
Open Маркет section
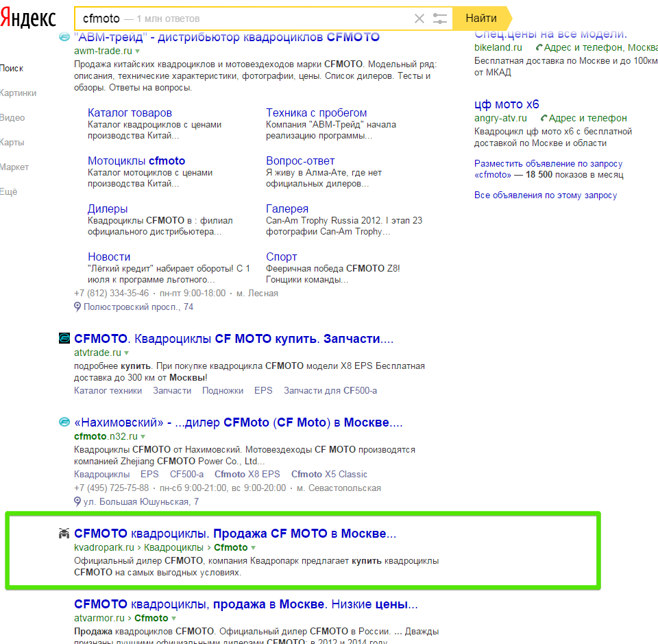14,167
